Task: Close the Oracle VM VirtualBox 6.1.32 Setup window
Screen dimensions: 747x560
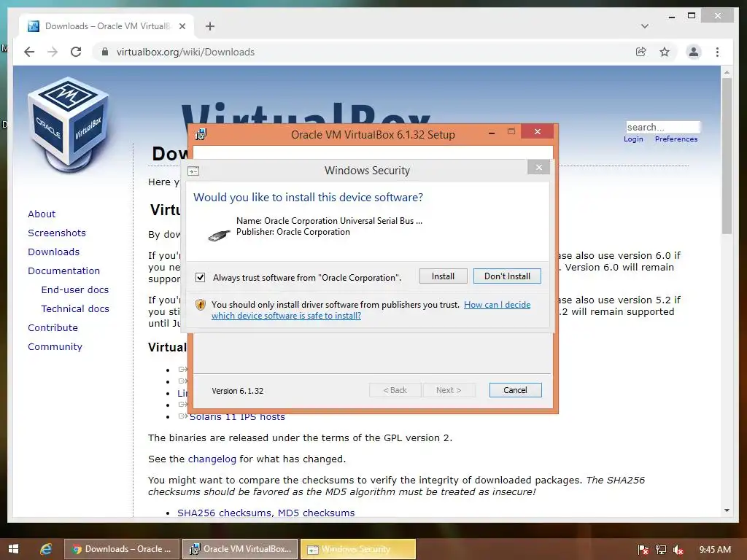Action: (538, 131)
